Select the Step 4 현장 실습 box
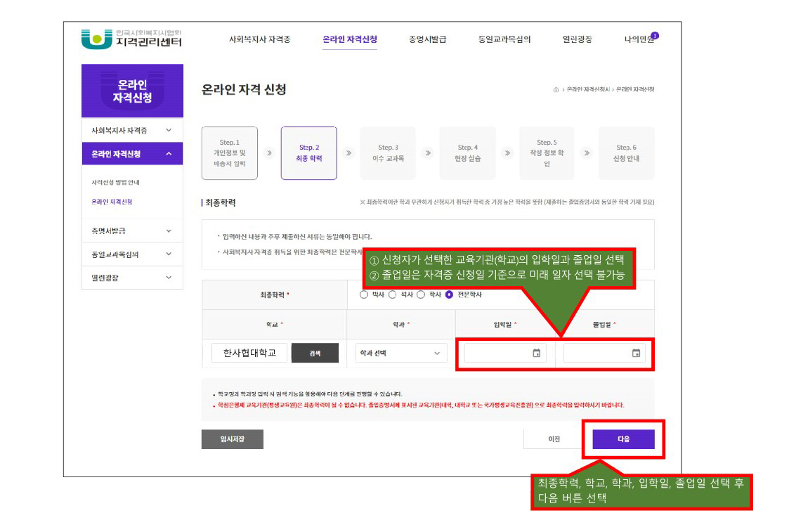This screenshot has width=789, height=532. pyautogui.click(x=467, y=153)
